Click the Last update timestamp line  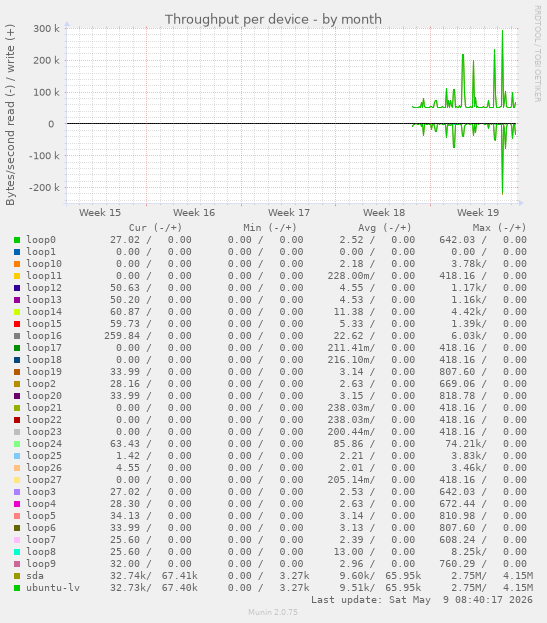pos(422,600)
